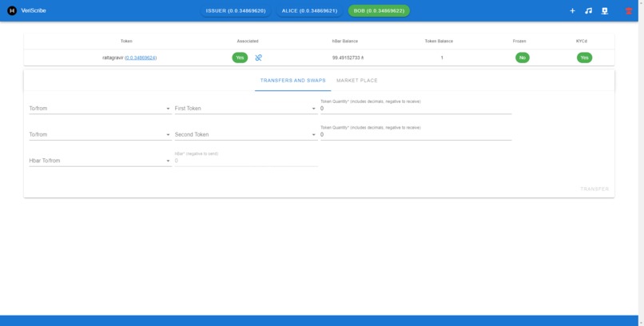Image resolution: width=644 pixels, height=326 pixels.
Task: Click the token name raltagravir
Action: pos(113,58)
